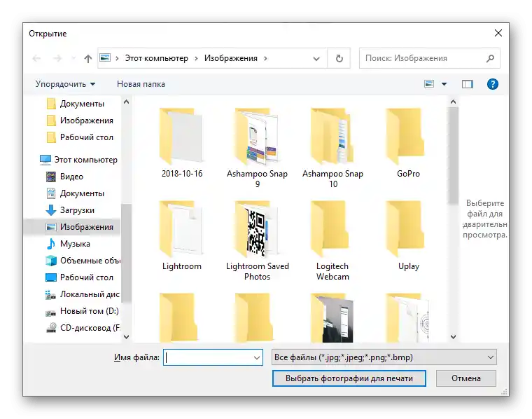Expand chevron after 'Изображения' in the path
This screenshot has height=419, width=532.
(x=265, y=58)
